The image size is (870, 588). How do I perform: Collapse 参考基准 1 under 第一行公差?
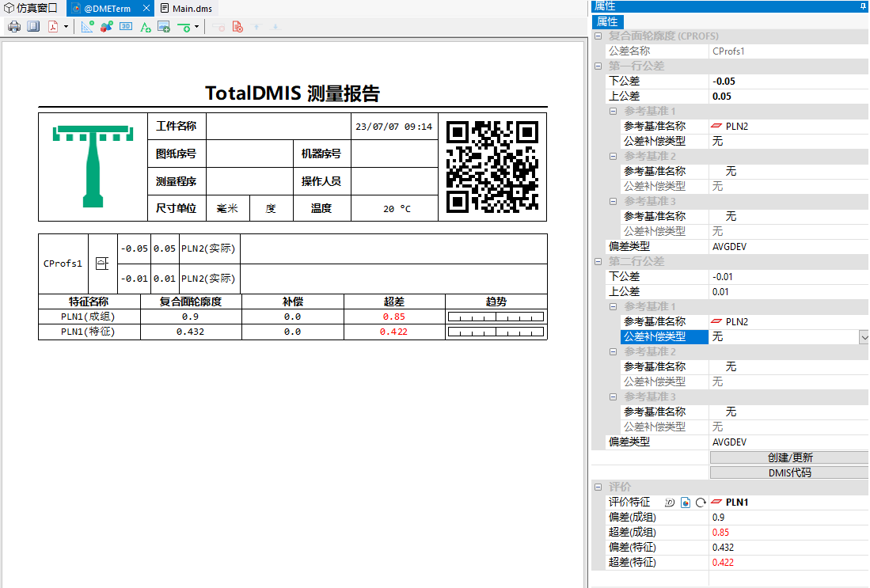tap(613, 111)
